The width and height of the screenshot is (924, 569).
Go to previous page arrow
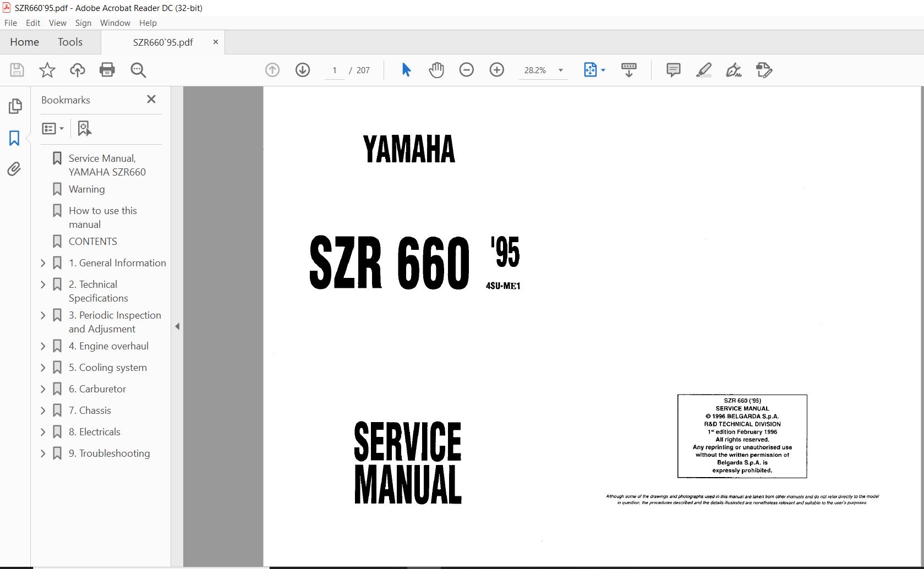pos(272,70)
